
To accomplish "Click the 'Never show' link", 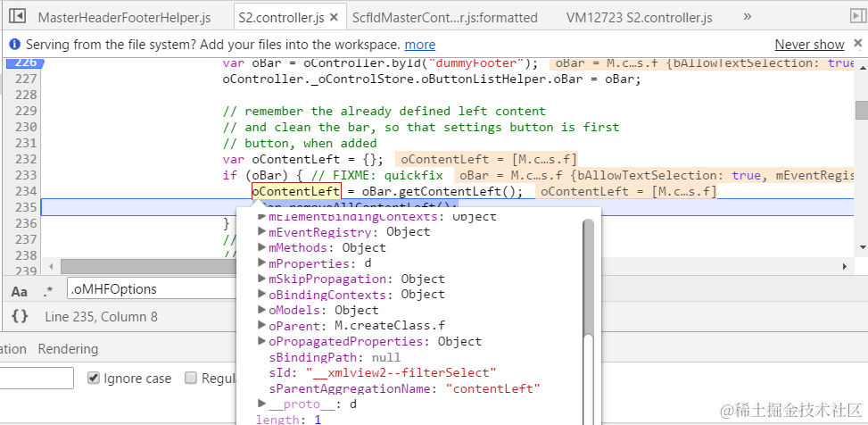I will tap(809, 45).
